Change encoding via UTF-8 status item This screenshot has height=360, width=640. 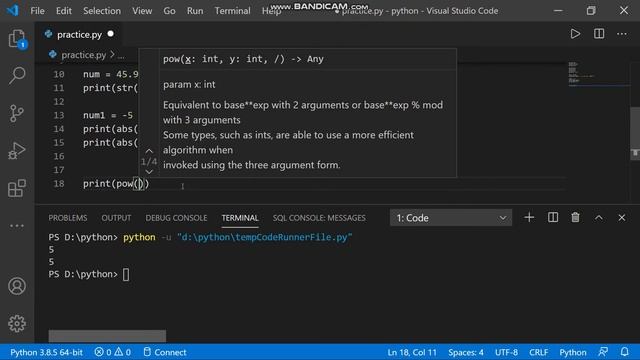tap(506, 352)
